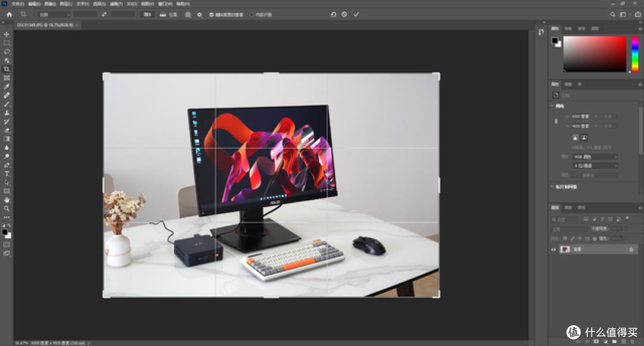Select the Clone Stamp tool
The height and width of the screenshot is (346, 644).
click(7, 113)
